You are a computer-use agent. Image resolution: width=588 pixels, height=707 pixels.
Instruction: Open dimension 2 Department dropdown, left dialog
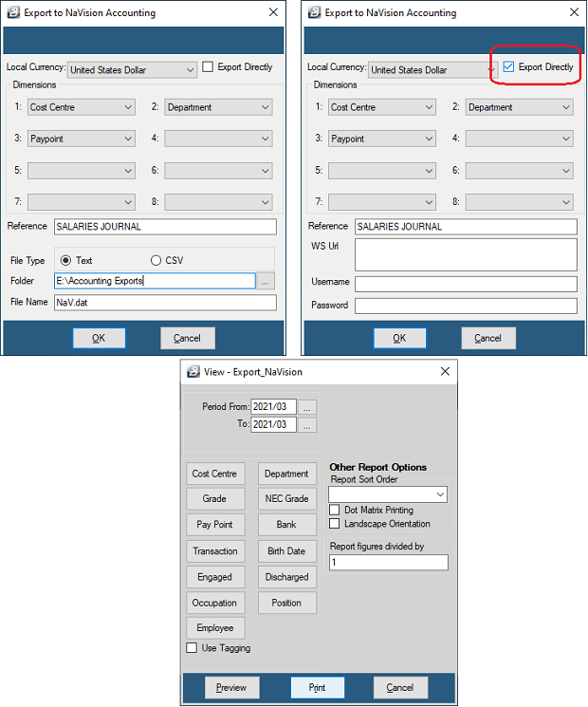point(218,107)
